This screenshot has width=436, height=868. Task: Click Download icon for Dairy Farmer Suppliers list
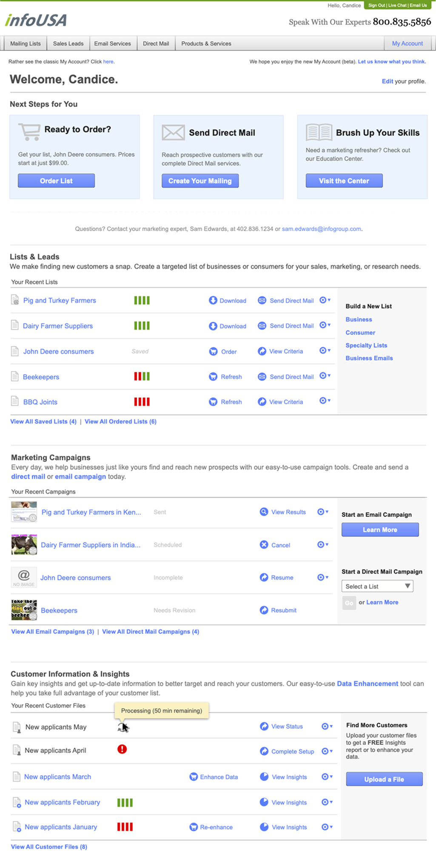[213, 326]
